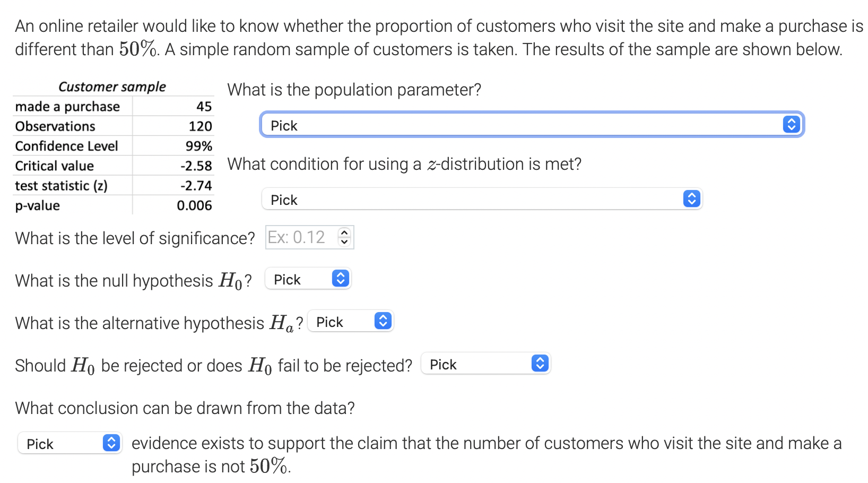Click the Customer sample table header
This screenshot has height=483, width=868.
[x=112, y=87]
